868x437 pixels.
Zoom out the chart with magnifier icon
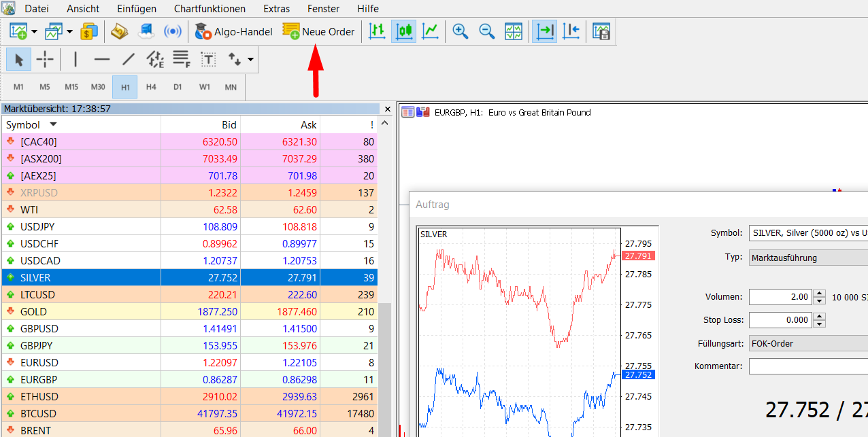487,31
